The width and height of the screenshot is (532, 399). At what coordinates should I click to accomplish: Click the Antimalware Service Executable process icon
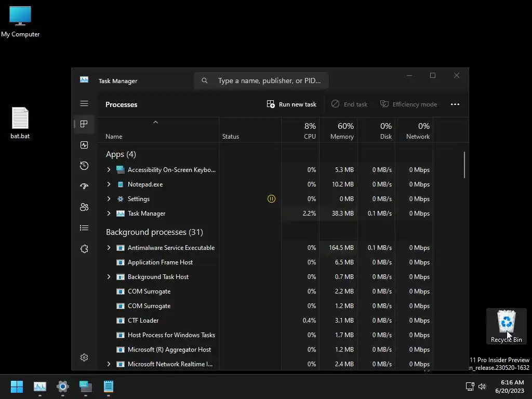[121, 248]
